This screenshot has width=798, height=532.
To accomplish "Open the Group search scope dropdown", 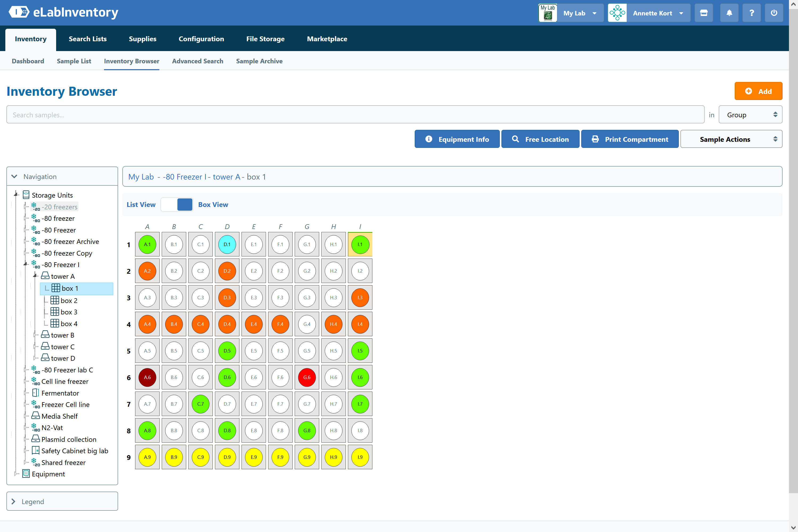I will tap(750, 115).
